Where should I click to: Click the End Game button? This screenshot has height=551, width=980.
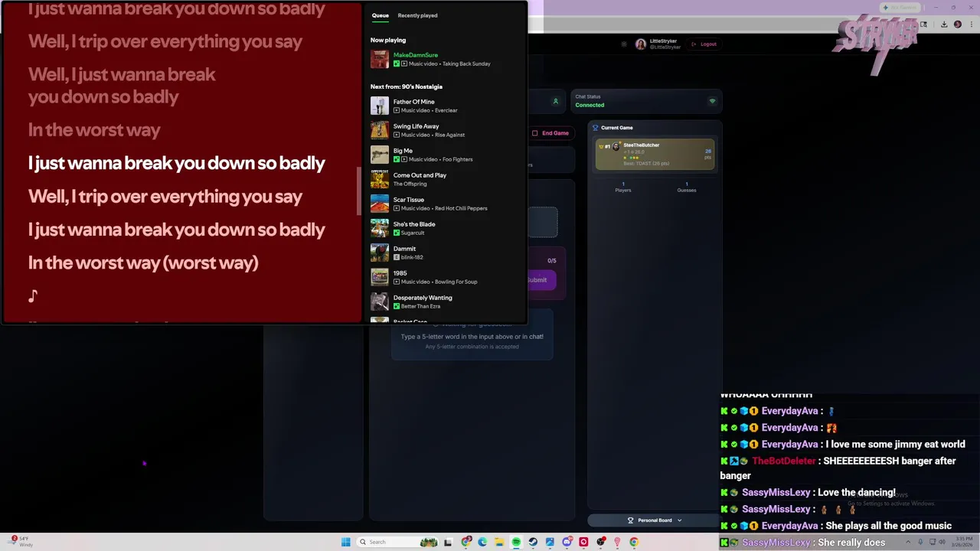click(550, 133)
